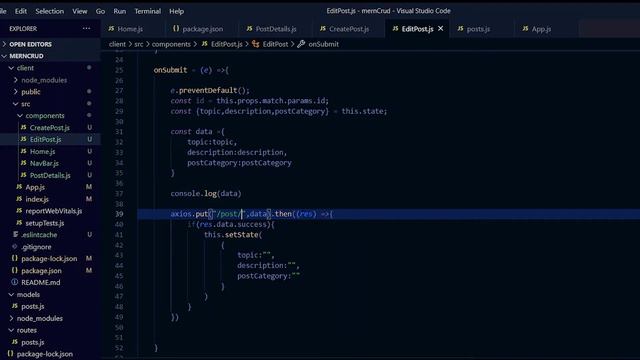Click JS icon of setupTests.js in explorer
This screenshot has height=360, width=640.
19,223
